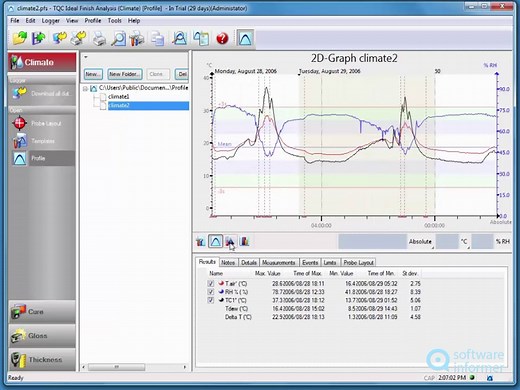Uncheck the T air (°C) checkbox
This screenshot has height=390, width=520.
[211, 283]
